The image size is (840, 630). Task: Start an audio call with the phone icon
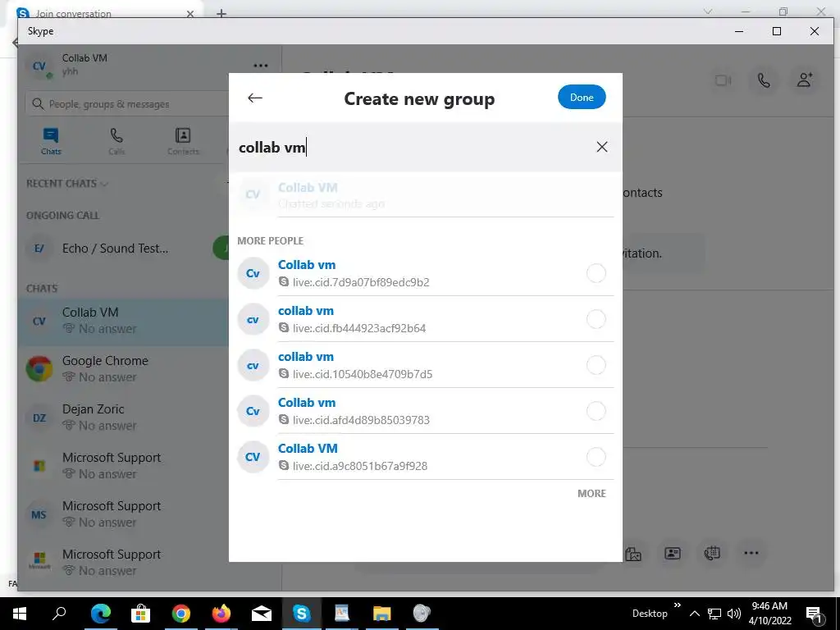pos(764,80)
